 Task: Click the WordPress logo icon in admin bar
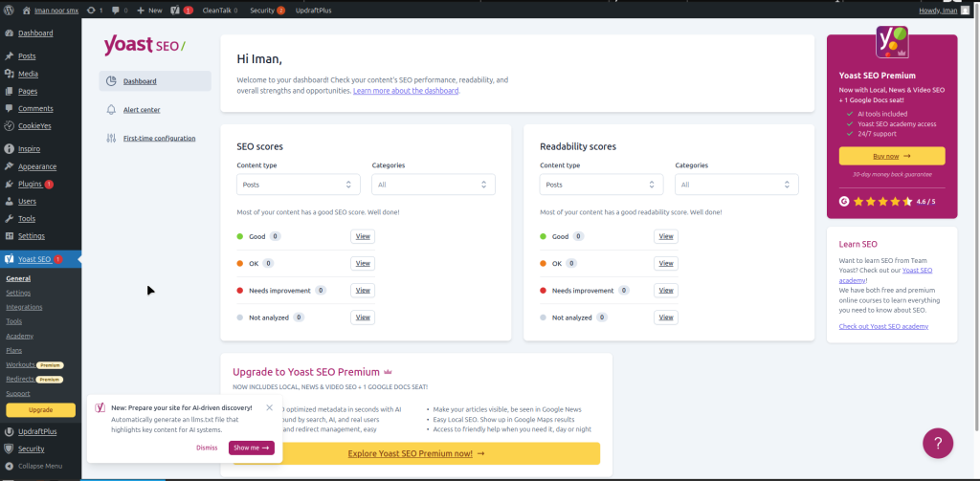[9, 10]
